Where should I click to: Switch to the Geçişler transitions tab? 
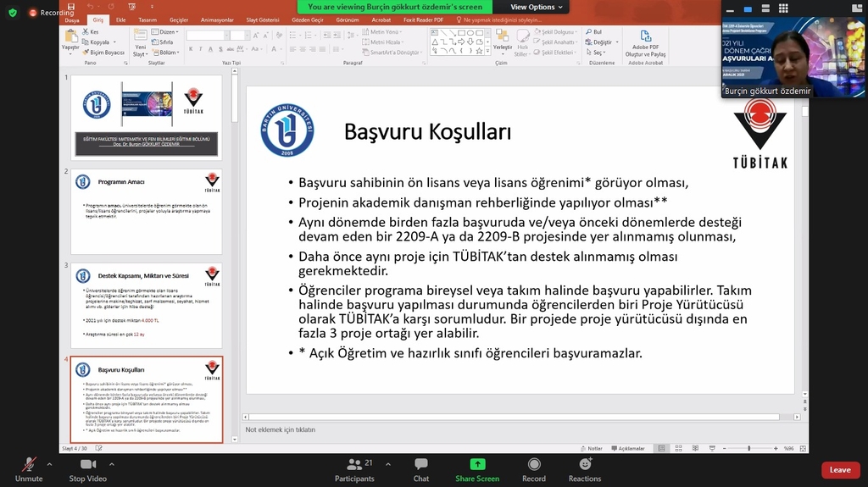point(179,20)
